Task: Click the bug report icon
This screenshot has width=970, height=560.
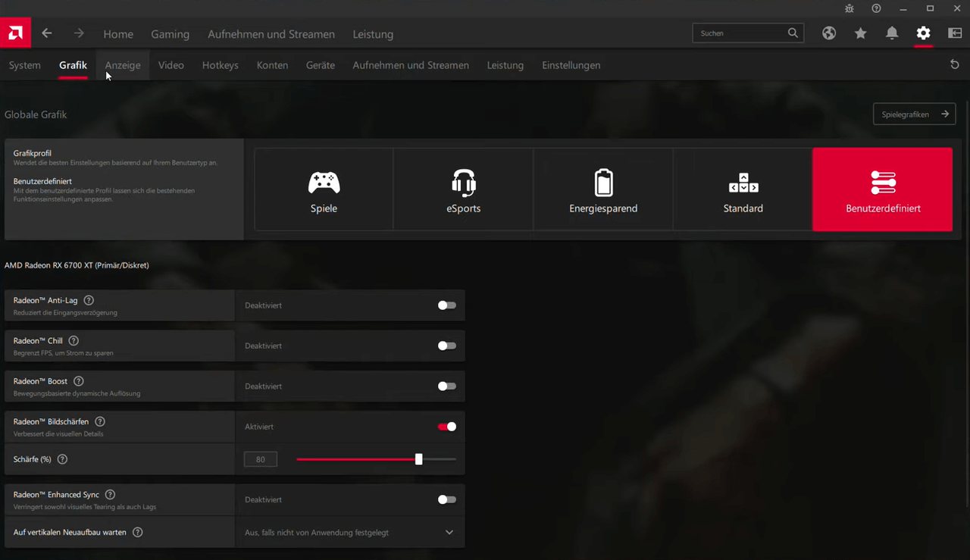Action: click(850, 8)
